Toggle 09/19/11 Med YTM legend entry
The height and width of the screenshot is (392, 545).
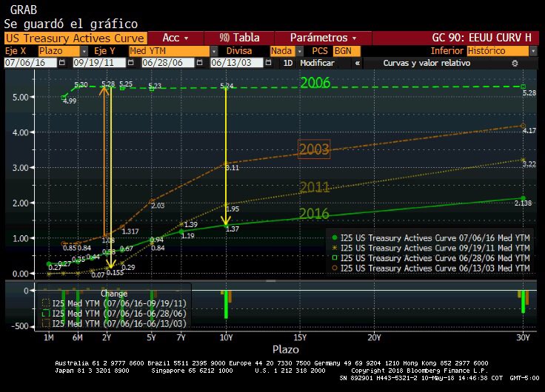pos(431,249)
